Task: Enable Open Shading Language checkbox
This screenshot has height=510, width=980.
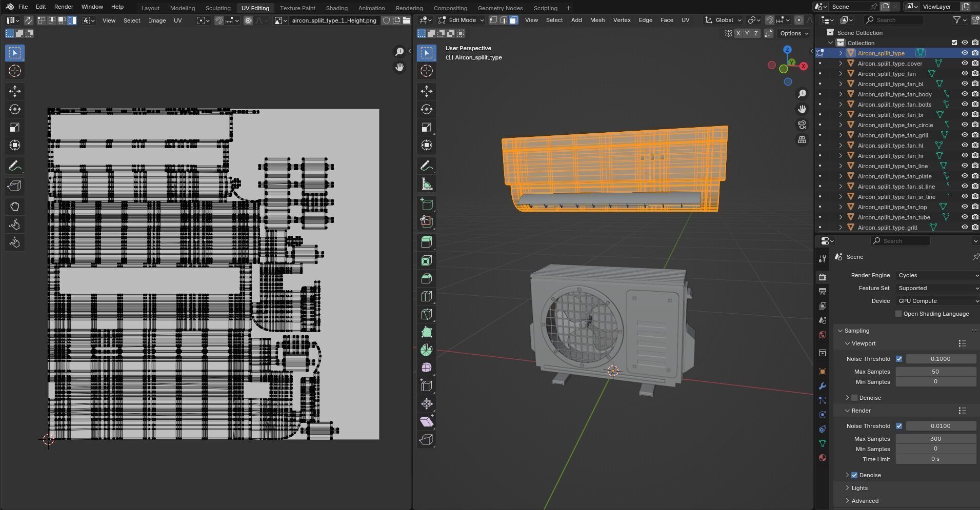Action: point(898,314)
